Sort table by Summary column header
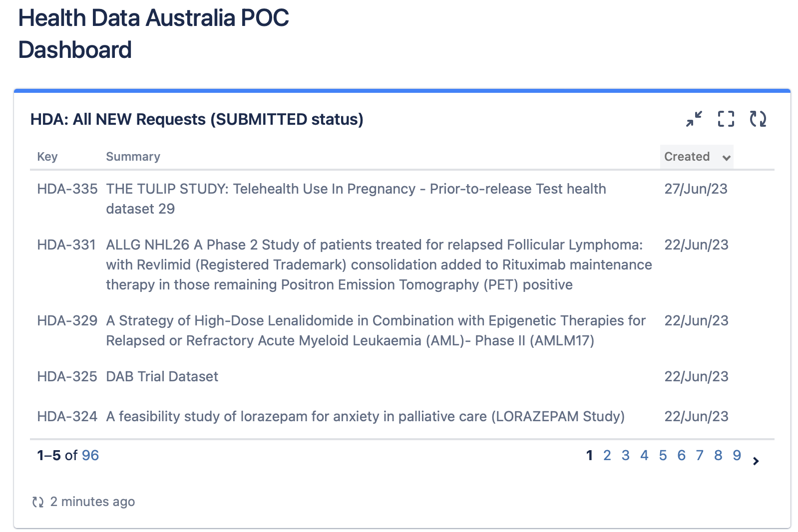The image size is (798, 532). [133, 157]
